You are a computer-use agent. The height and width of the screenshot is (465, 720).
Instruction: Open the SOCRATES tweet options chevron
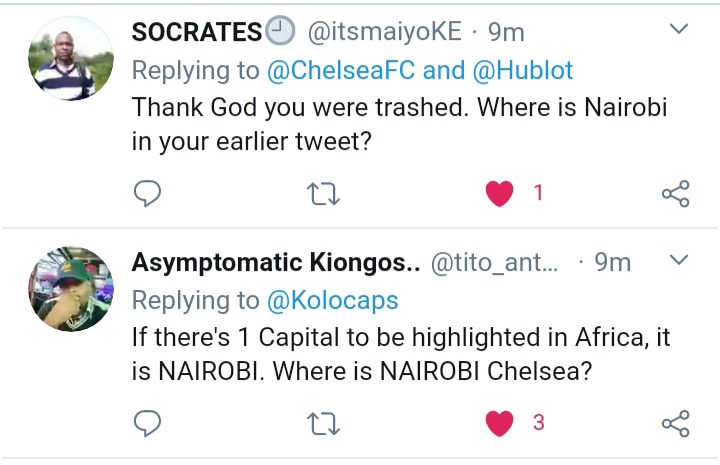[678, 29]
